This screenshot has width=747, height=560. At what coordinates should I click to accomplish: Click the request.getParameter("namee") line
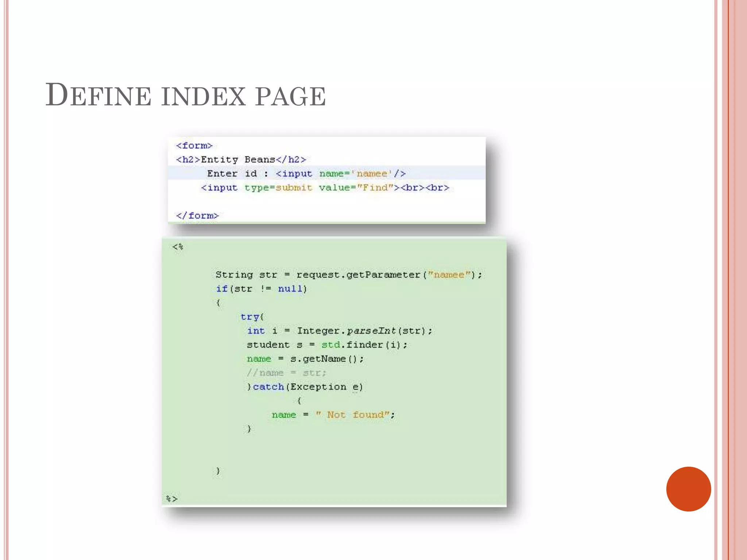point(349,275)
